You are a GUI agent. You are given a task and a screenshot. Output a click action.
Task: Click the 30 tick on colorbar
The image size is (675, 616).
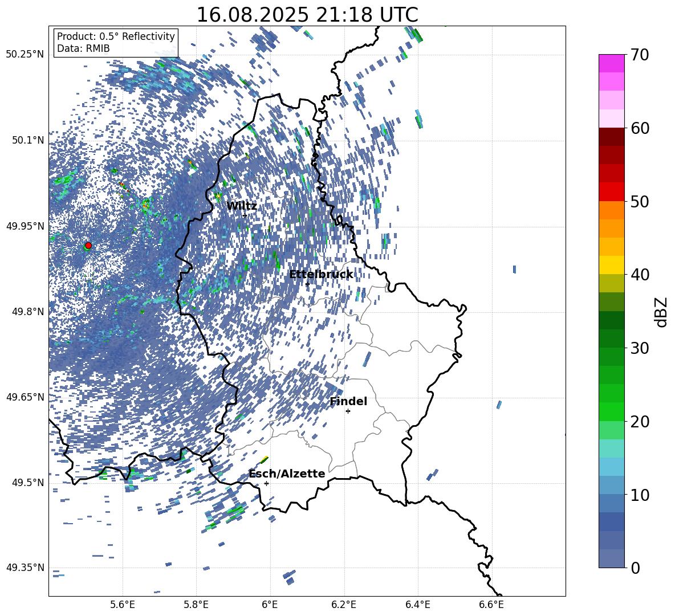coord(640,348)
